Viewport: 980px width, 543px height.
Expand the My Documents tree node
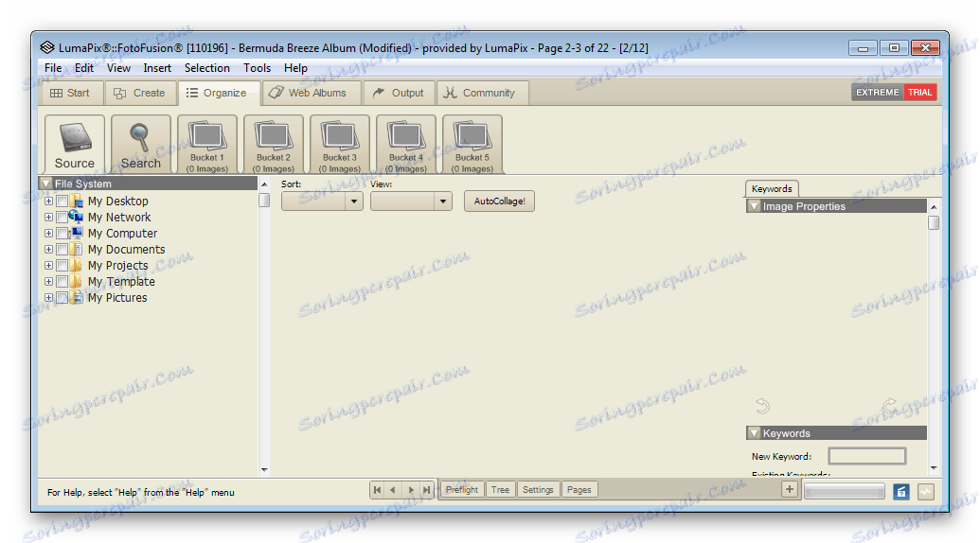48,250
